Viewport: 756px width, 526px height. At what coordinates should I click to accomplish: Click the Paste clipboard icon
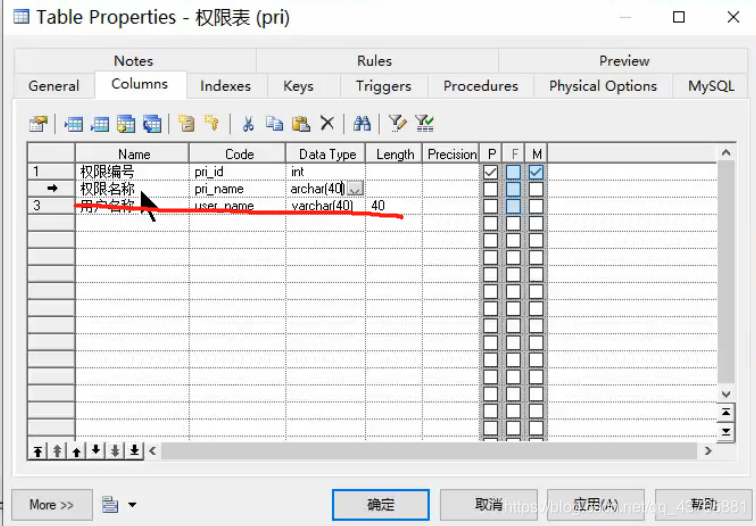coord(301,123)
